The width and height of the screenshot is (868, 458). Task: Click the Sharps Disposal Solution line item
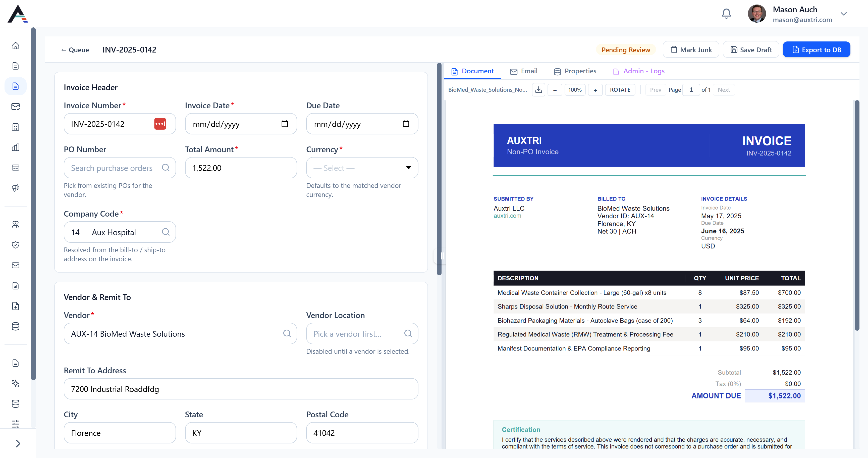pos(649,306)
